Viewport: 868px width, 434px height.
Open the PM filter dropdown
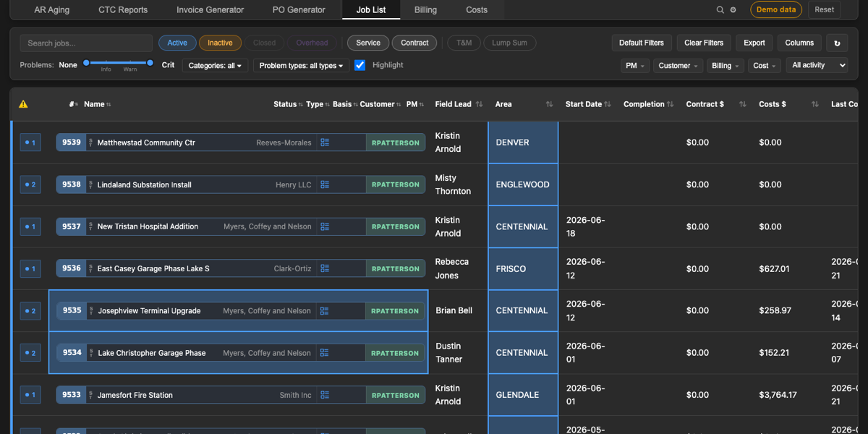634,66
